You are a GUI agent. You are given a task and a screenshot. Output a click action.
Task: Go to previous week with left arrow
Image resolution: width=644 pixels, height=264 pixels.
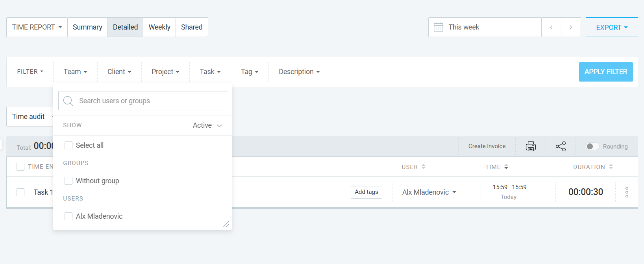click(x=551, y=27)
